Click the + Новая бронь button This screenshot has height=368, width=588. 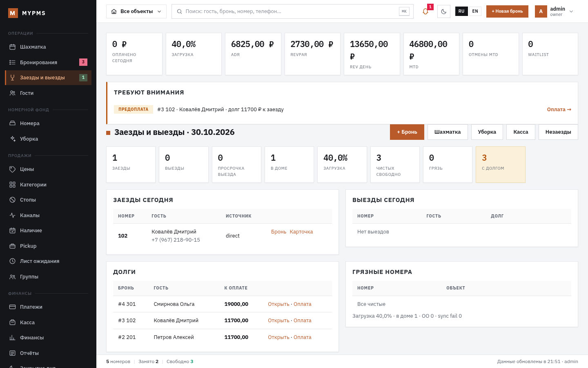click(x=507, y=11)
